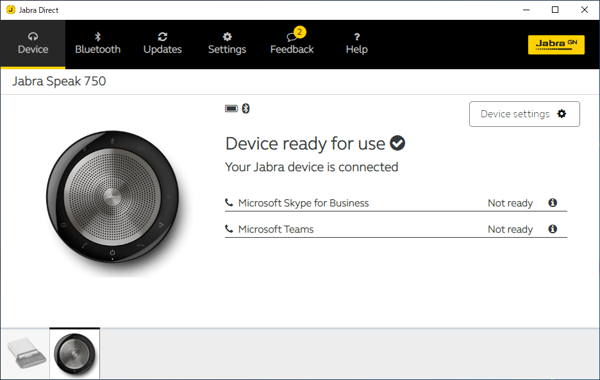This screenshot has width=600, height=380.
Task: Click the device ready checkmark icon
Action: [398, 143]
